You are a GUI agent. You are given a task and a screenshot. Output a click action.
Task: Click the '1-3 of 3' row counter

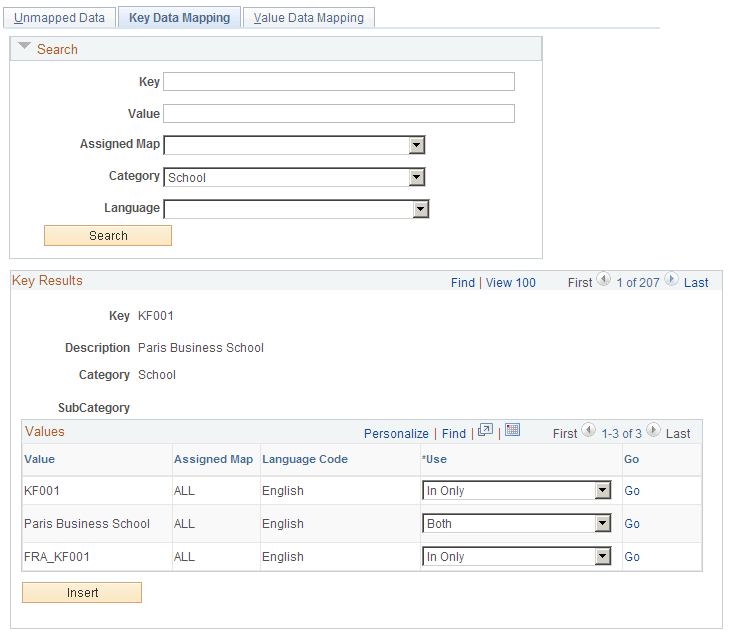pos(622,433)
